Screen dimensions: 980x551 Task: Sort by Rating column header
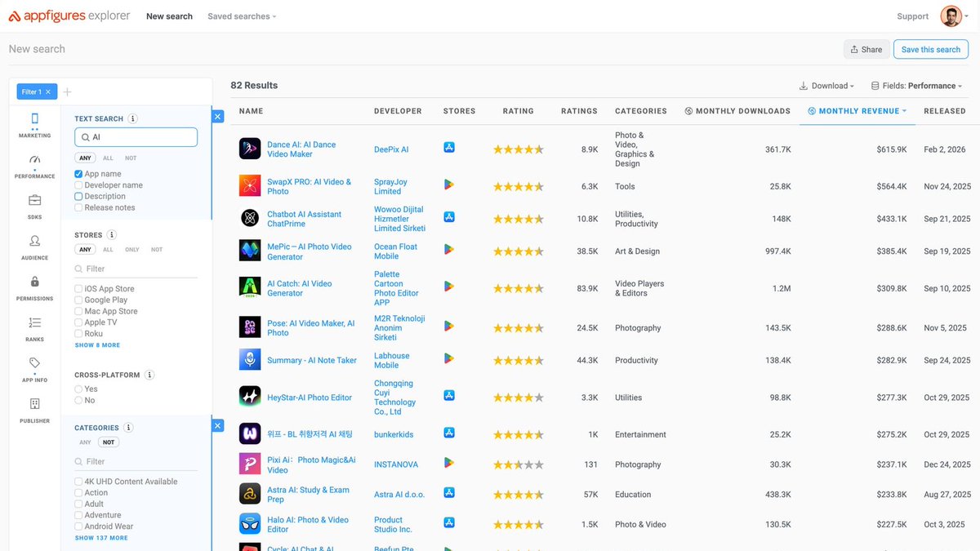(519, 111)
